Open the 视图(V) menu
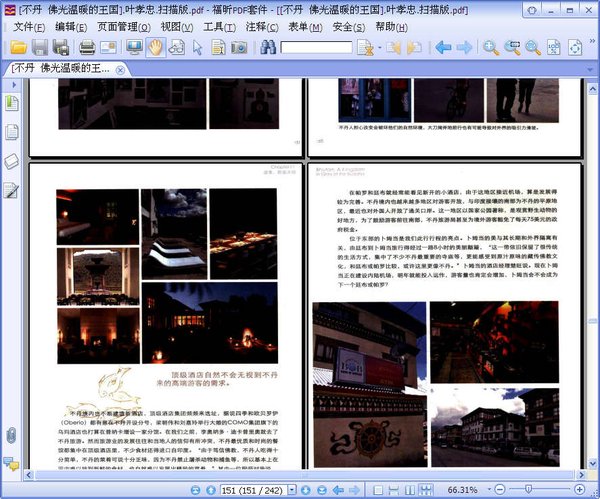The width and height of the screenshot is (600, 499). (x=176, y=27)
